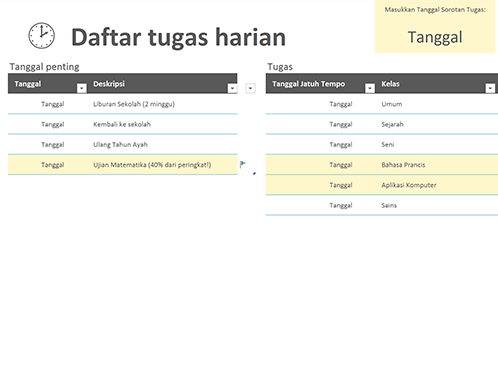Select the 'Ulang Tahun Ayah' cell
This screenshot has height=382, width=498.
pos(120,145)
